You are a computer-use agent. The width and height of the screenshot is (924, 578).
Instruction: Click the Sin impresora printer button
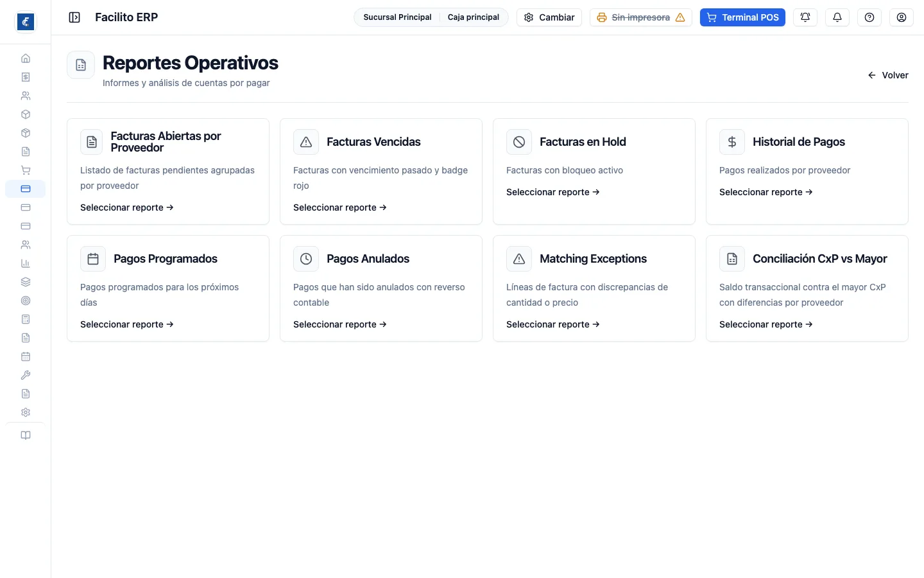coord(641,17)
